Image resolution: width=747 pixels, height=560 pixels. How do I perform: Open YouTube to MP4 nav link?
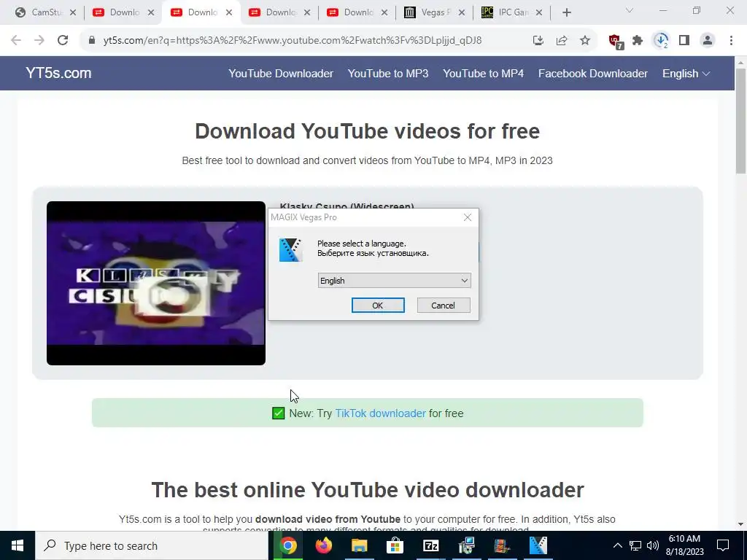click(483, 74)
